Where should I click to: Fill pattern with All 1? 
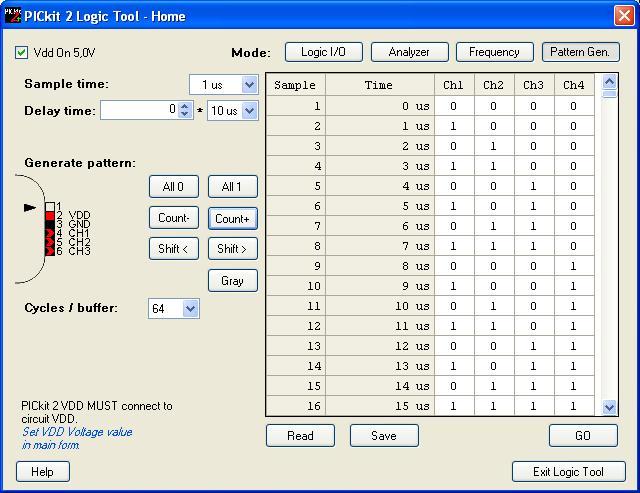tap(233, 187)
